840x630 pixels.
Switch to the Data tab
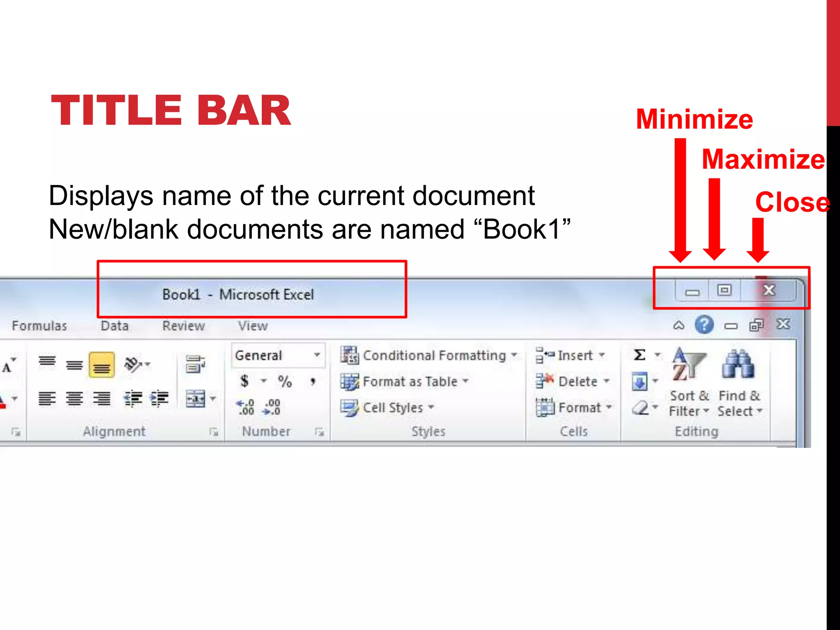114,326
